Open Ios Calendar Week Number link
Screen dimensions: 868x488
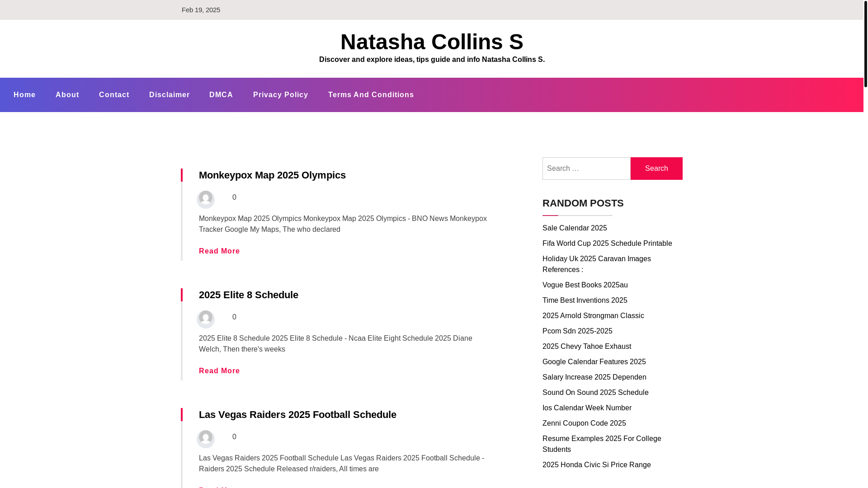[587, 408]
